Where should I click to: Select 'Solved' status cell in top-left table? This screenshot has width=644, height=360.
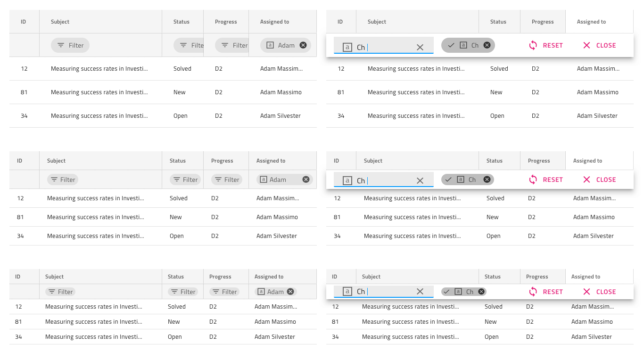182,69
